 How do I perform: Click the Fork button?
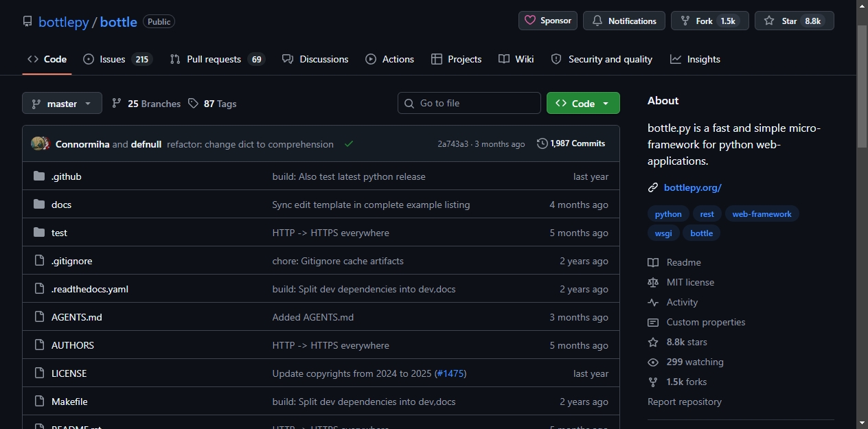(x=709, y=21)
